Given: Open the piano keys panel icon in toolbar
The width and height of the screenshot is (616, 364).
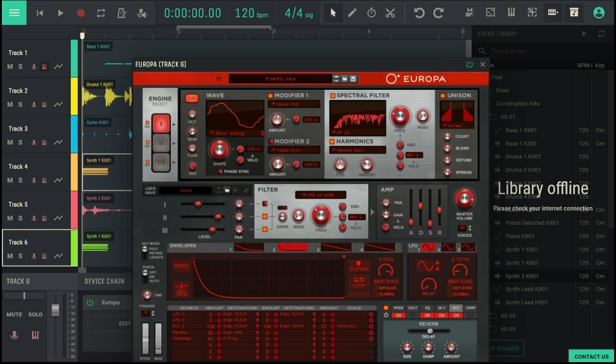Looking at the screenshot, I should pyautogui.click(x=511, y=13).
